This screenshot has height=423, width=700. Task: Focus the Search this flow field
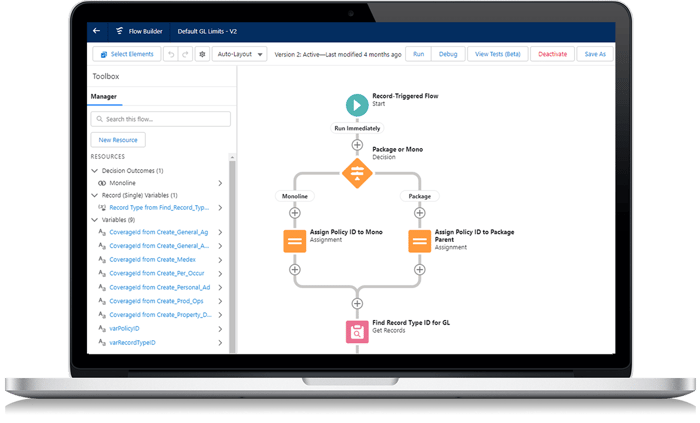161,119
